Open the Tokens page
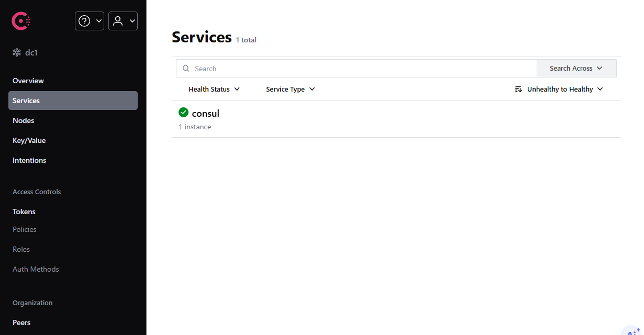This screenshot has height=335, width=644. [x=24, y=211]
